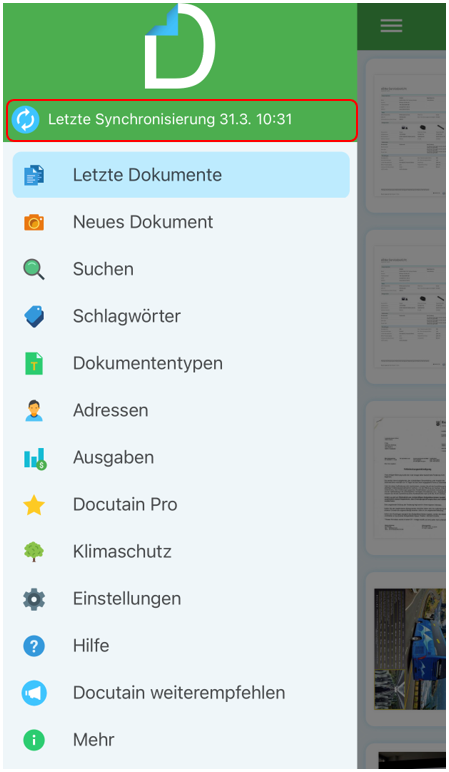Click the yellow star Docutain Pro icon
This screenshot has width=449, height=772.
34,505
